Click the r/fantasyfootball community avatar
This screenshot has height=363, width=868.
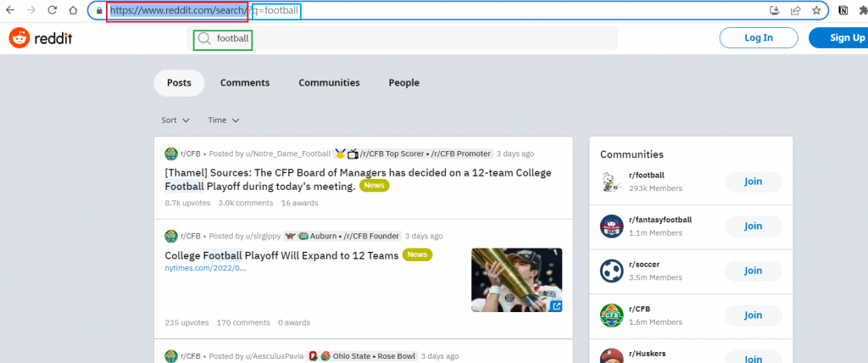point(612,226)
